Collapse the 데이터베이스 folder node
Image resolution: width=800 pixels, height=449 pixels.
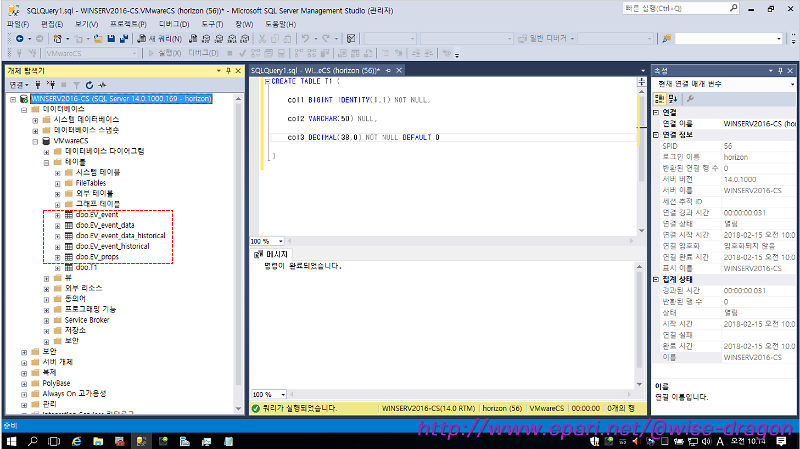(x=24, y=110)
